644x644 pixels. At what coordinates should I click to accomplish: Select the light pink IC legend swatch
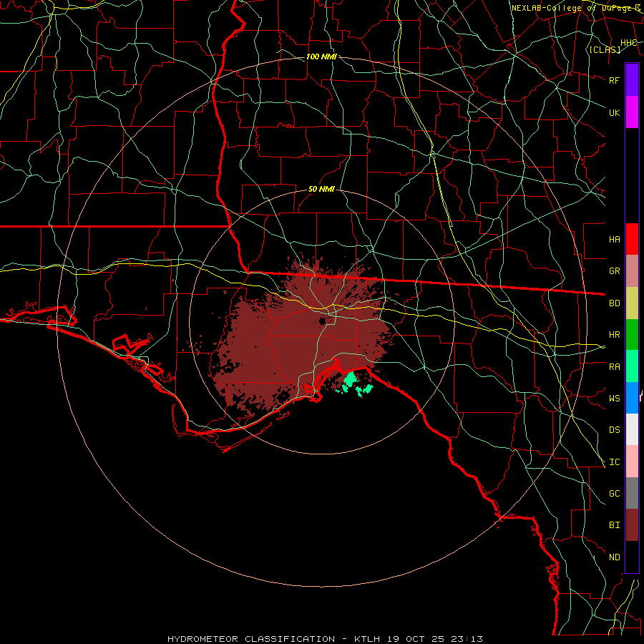(x=632, y=462)
